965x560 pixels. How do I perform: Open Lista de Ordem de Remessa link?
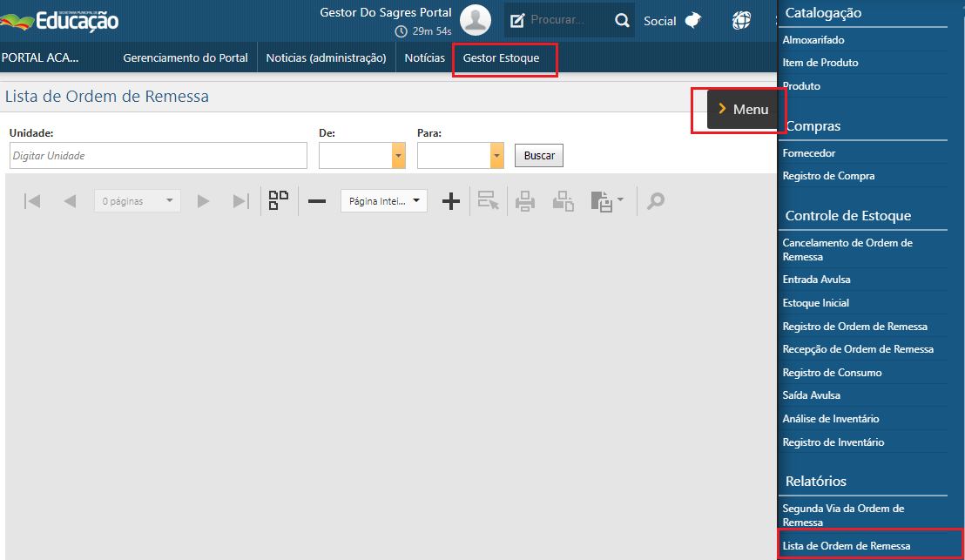coord(847,546)
